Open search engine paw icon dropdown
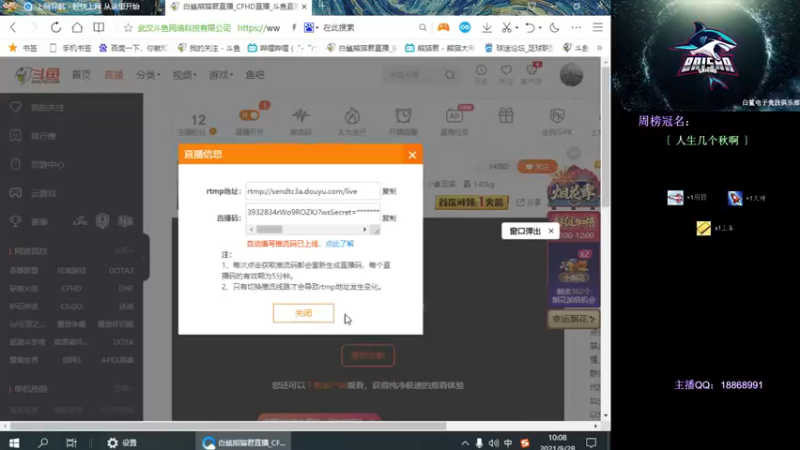 (311, 28)
